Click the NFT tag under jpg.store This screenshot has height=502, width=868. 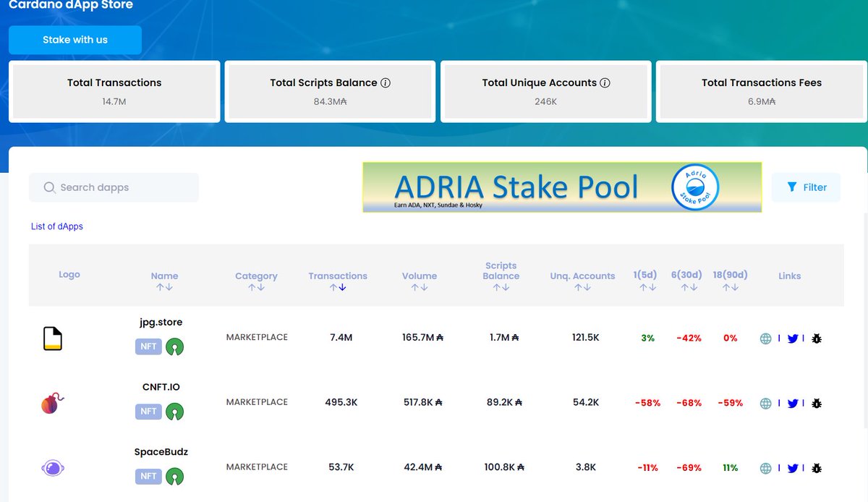tap(148, 346)
